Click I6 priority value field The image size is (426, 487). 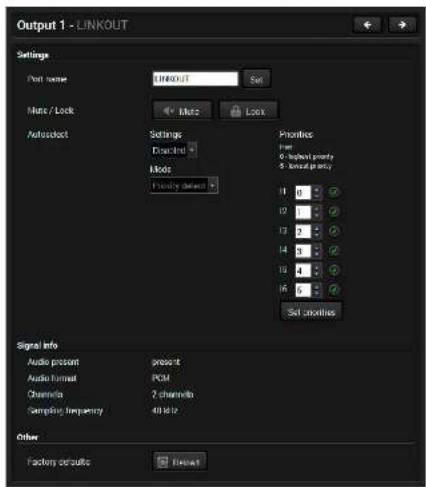coord(303,290)
